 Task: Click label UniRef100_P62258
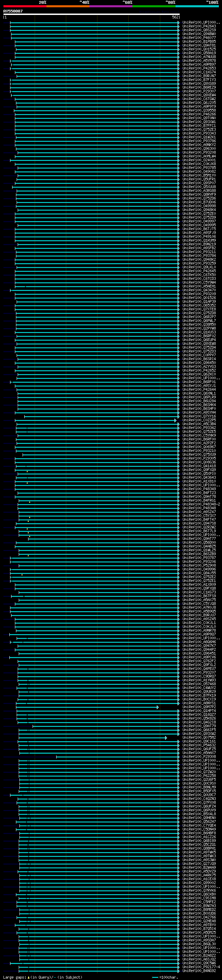click(199, 776)
